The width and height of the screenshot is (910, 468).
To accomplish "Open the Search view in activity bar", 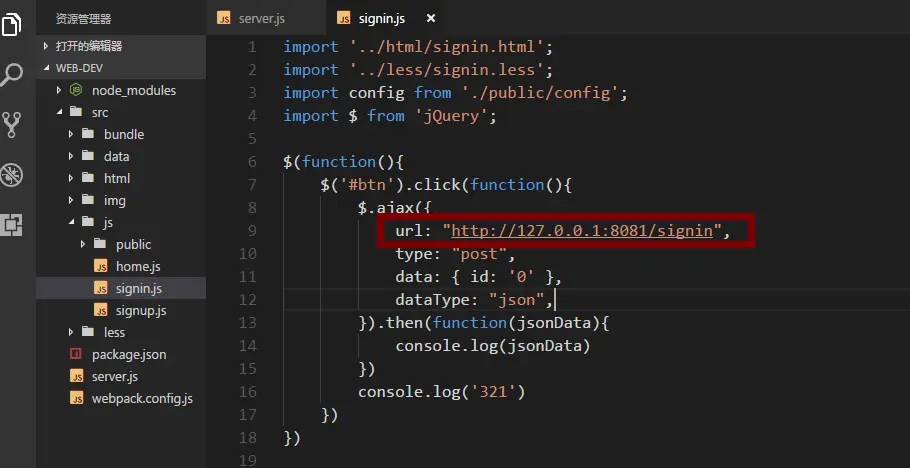I will 11,75.
